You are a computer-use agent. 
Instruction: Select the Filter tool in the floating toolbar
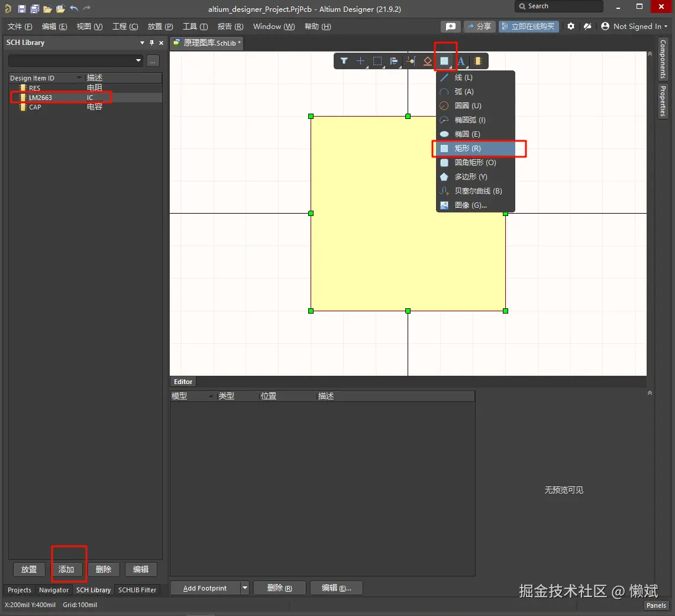point(344,61)
